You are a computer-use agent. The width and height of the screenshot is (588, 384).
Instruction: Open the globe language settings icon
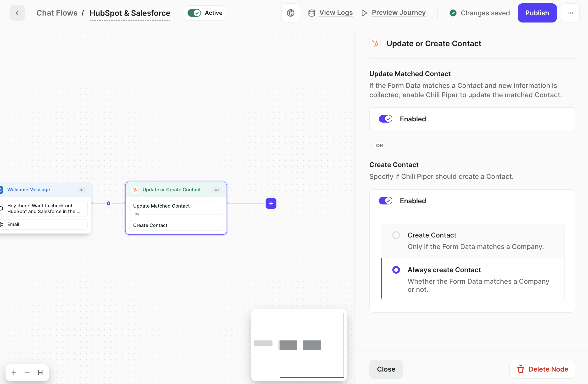pyautogui.click(x=291, y=13)
